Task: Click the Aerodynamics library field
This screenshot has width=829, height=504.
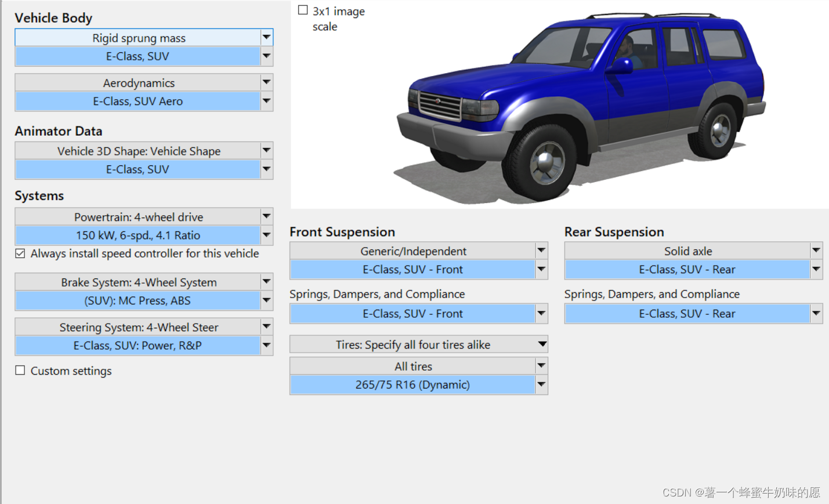Action: tap(138, 82)
